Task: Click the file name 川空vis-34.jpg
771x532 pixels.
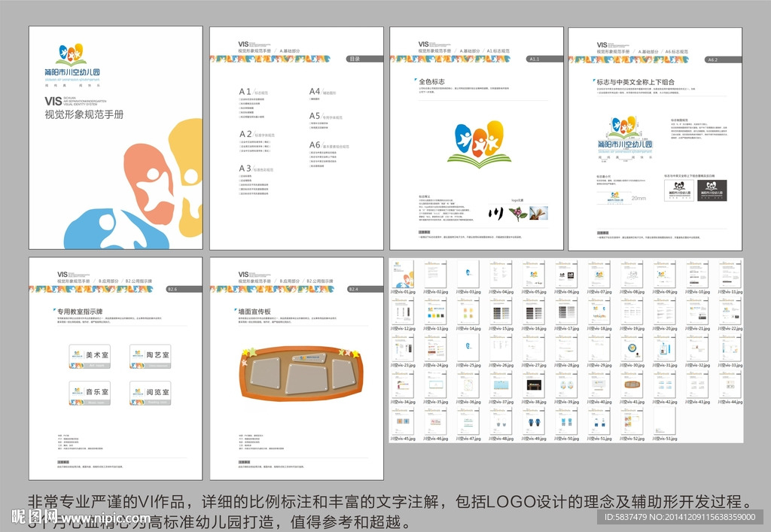Action: (403, 402)
